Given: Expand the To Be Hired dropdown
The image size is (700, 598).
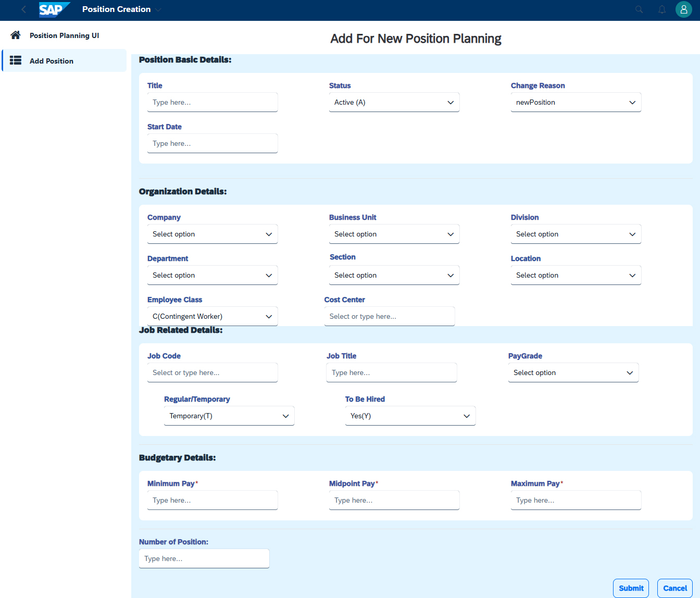Looking at the screenshot, I should (410, 416).
